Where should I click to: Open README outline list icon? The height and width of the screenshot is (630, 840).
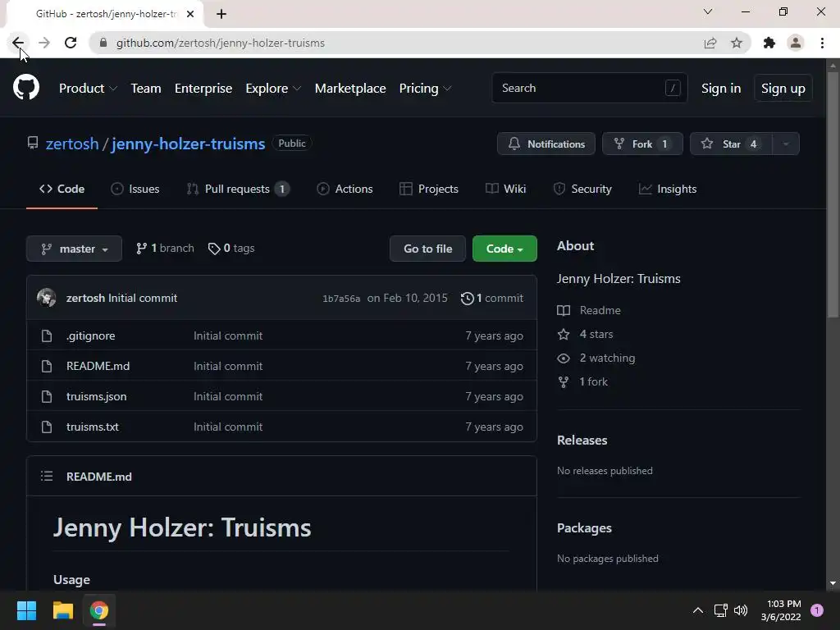(47, 477)
